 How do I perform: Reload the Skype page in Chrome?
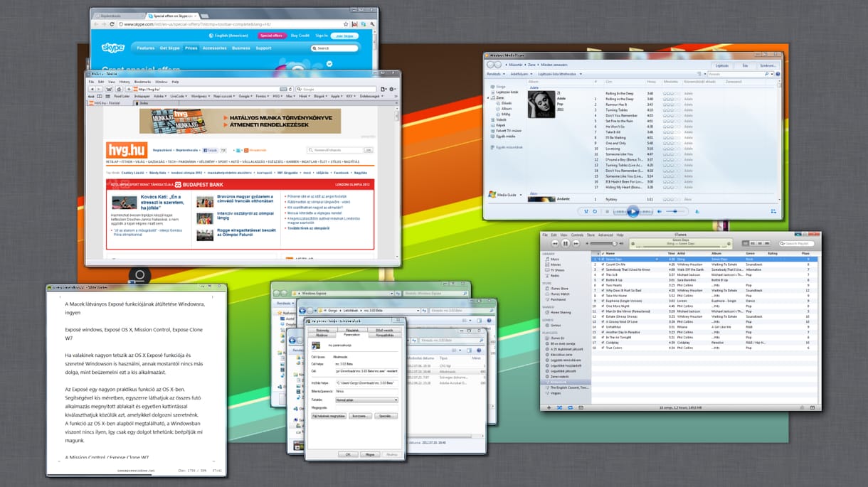(112, 24)
